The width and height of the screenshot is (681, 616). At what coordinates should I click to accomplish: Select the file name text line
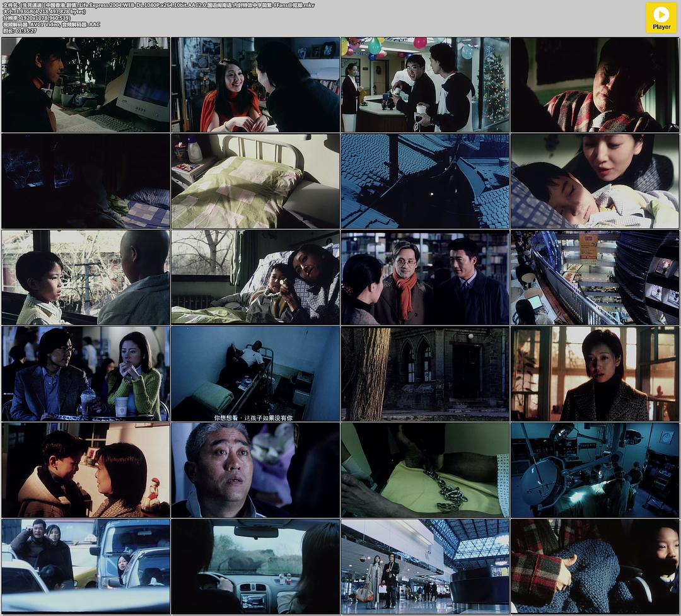(x=158, y=5)
